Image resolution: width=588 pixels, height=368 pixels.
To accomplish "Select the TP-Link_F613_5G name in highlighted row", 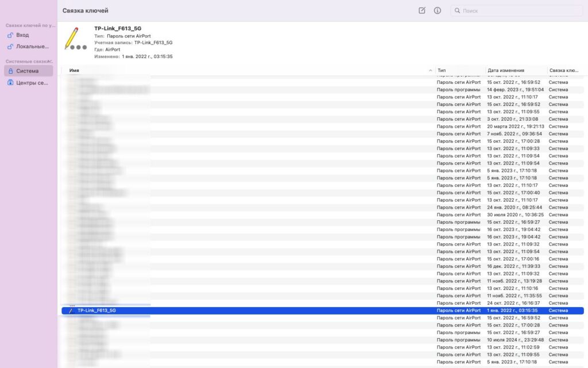I will [x=96, y=310].
